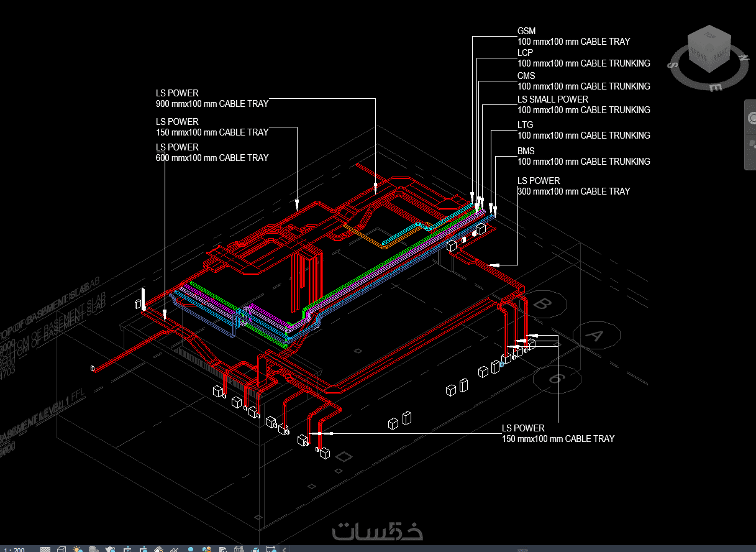
Task: Open Temporary Hide/Isolate glasses icon
Action: 175,550
